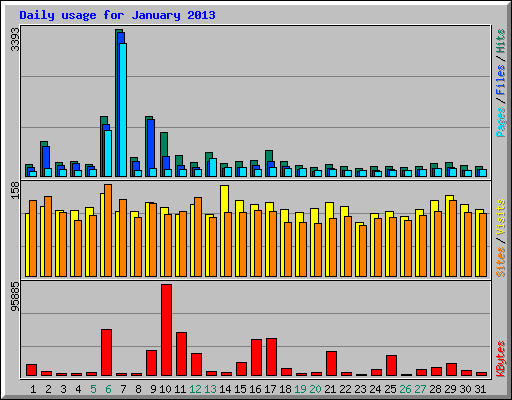Click the chart title 'Daily usage for January 2013'

click(117, 15)
